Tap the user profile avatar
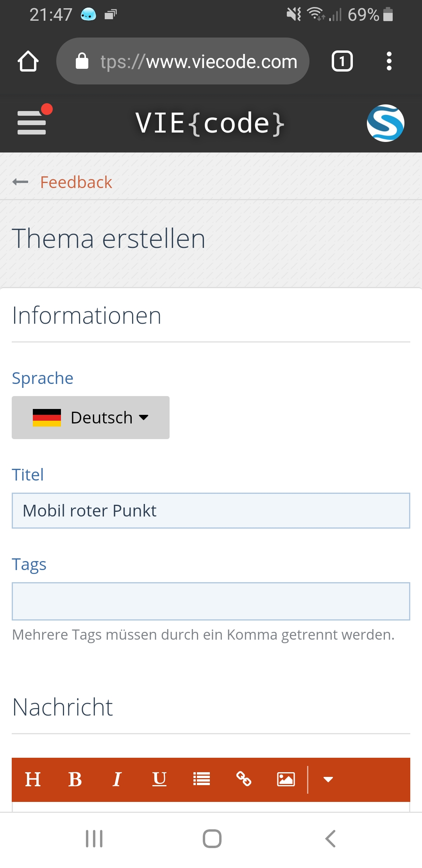 tap(385, 123)
